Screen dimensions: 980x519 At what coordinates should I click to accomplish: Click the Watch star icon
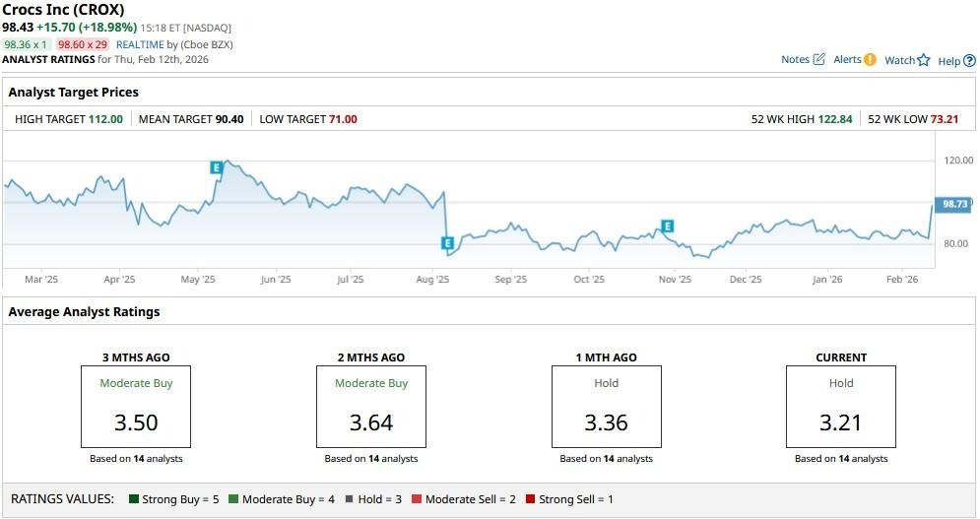pyautogui.click(x=924, y=60)
